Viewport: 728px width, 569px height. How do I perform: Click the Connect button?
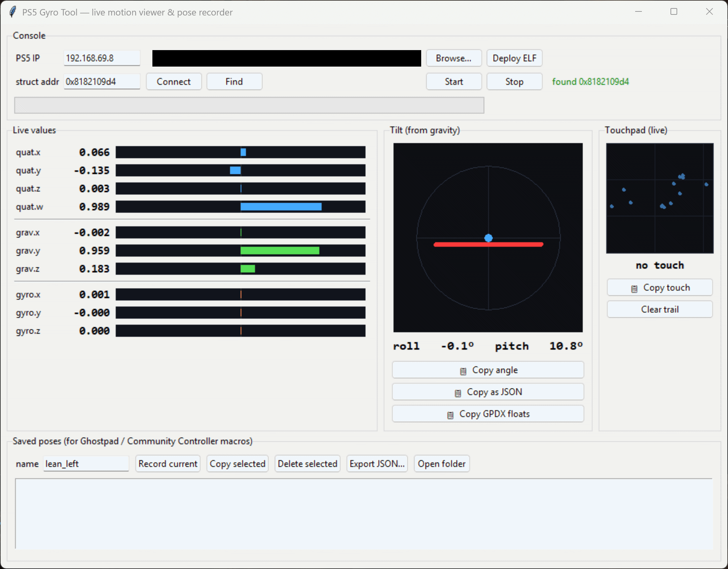[x=174, y=82]
